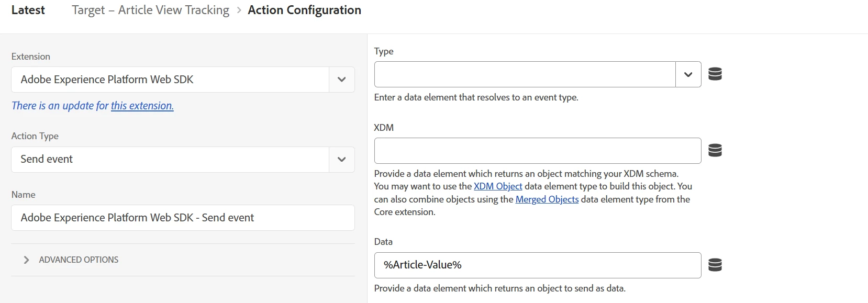This screenshot has width=868, height=303.
Task: Select the Adobe Experience Platform Web SDK extension box
Action: 170,80
